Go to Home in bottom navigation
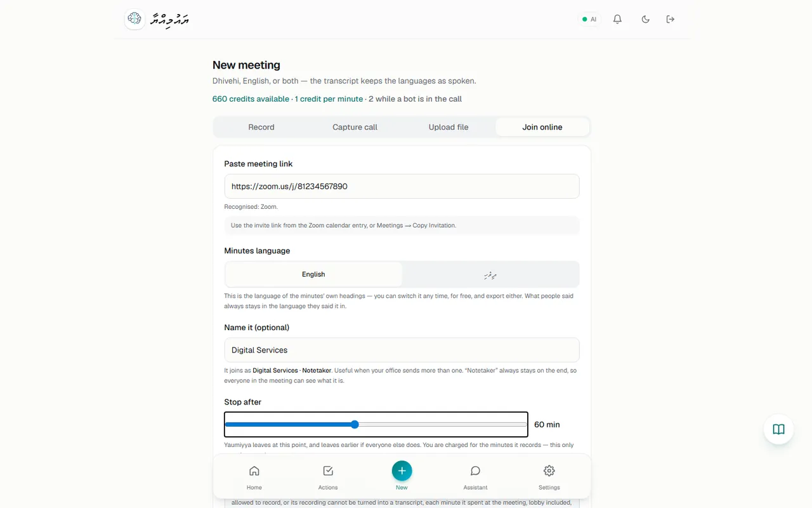This screenshot has width=812, height=508. [x=254, y=478]
